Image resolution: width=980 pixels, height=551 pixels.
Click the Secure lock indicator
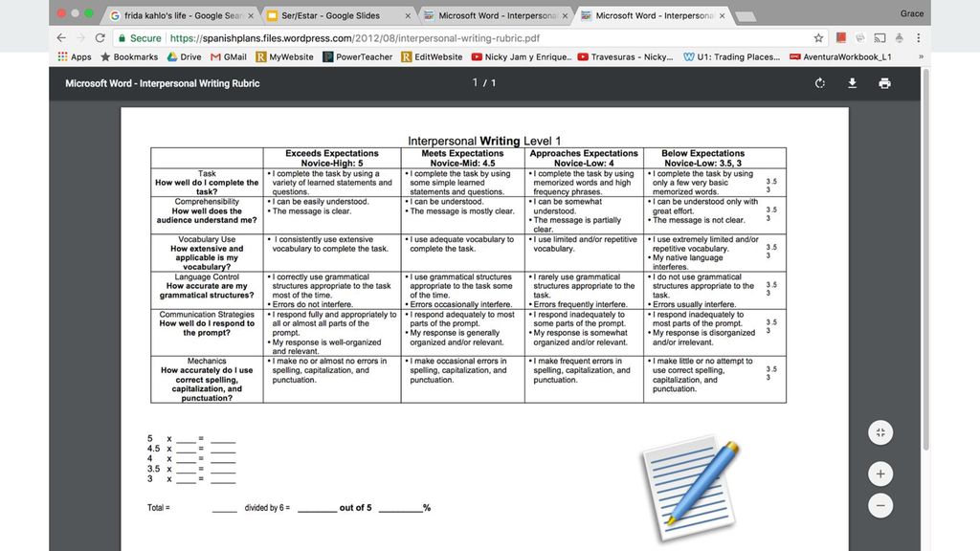tap(140, 38)
